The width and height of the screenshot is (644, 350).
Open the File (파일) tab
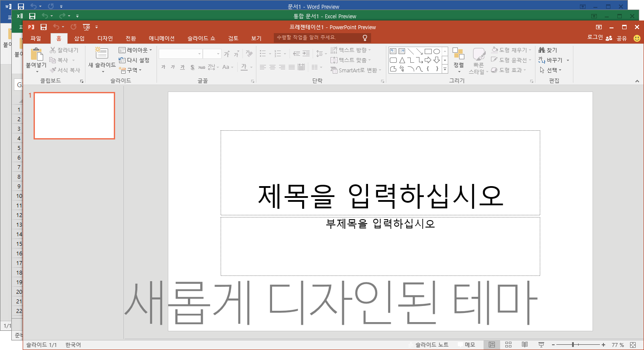[x=36, y=38]
